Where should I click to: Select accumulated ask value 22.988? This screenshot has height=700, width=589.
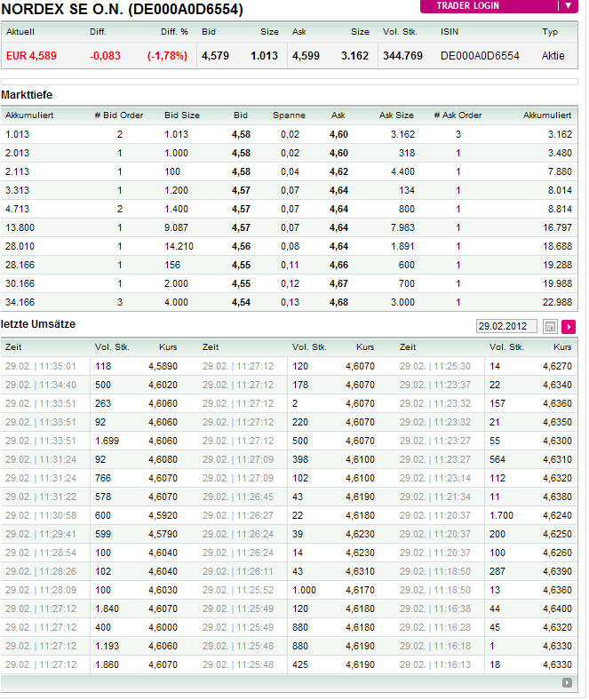557,302
